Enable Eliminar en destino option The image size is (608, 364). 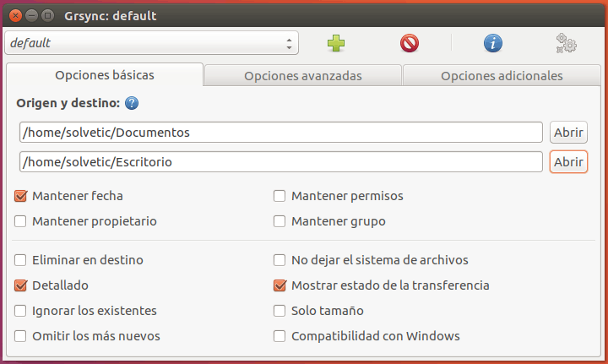21,260
